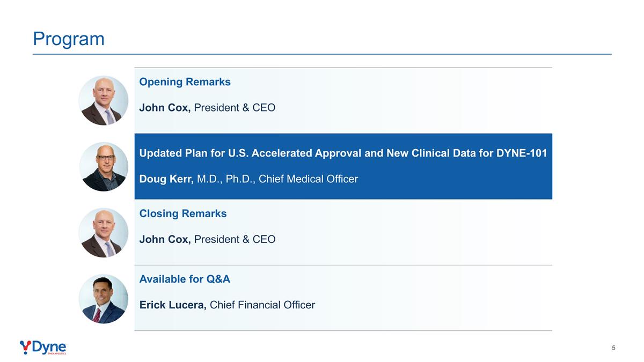This screenshot has height=362, width=644.
Task: Select the "Erick Lucera" name text
Action: tap(173, 305)
